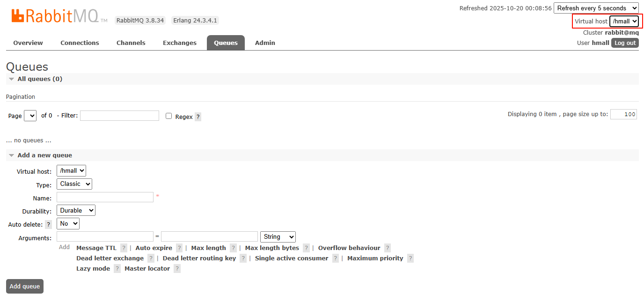Viewport: 644px width, 302px height.
Task: Open help icon beside Master locator
Action: click(x=177, y=269)
